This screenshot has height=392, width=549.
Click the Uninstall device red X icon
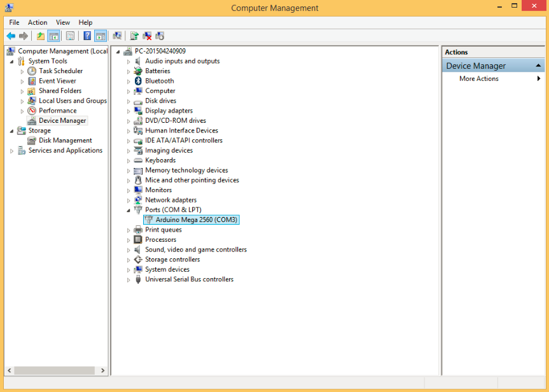pyautogui.click(x=147, y=36)
